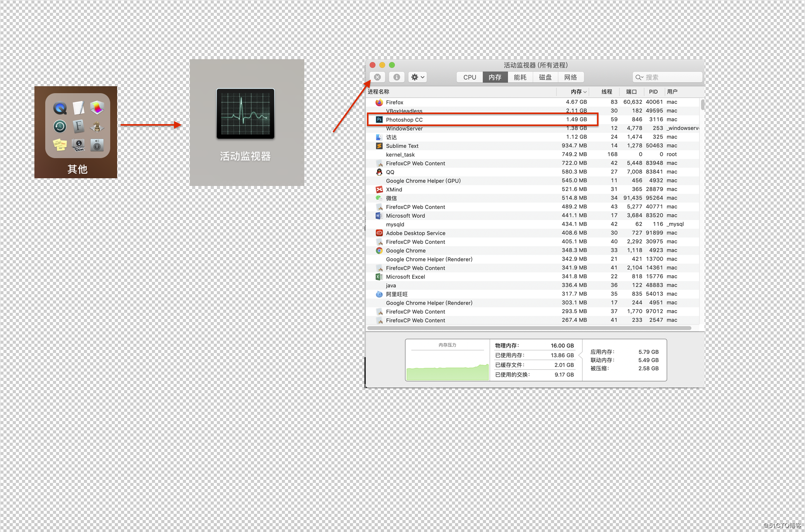Click the Firefox process icon

click(379, 102)
